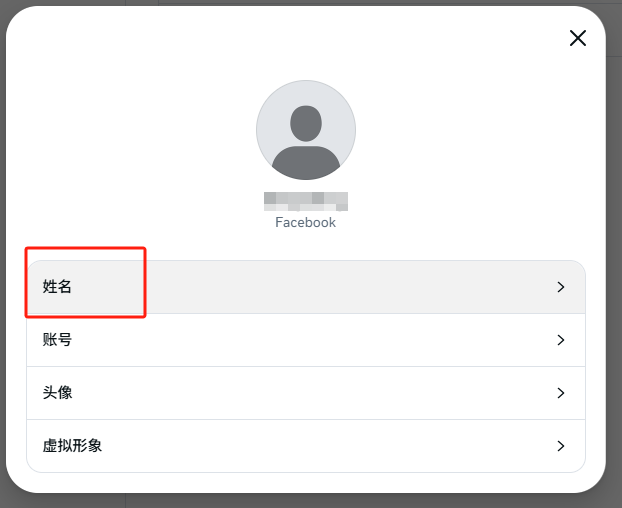Select the 账号 label text

57,340
